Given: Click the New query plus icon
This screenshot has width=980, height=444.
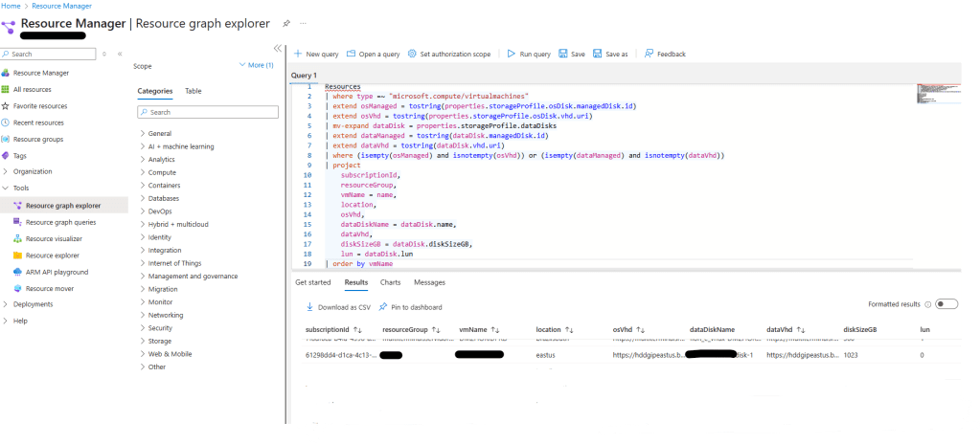Looking at the screenshot, I should tap(298, 55).
